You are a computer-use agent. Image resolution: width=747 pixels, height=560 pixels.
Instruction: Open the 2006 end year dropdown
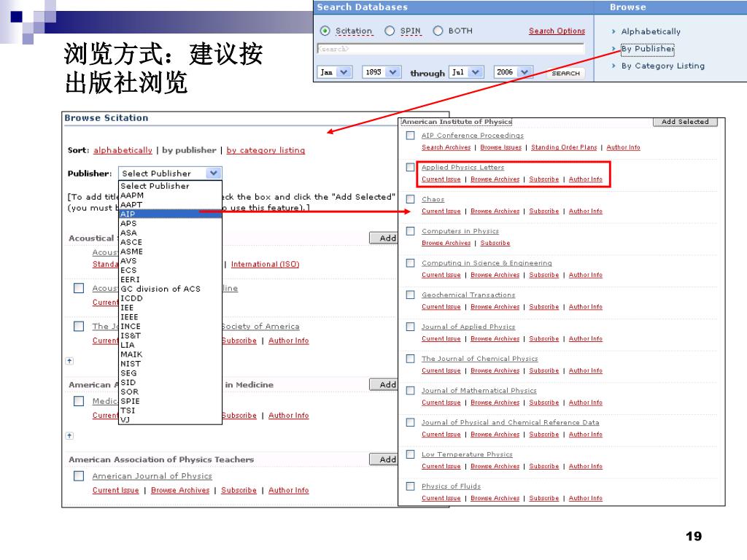pyautogui.click(x=513, y=72)
